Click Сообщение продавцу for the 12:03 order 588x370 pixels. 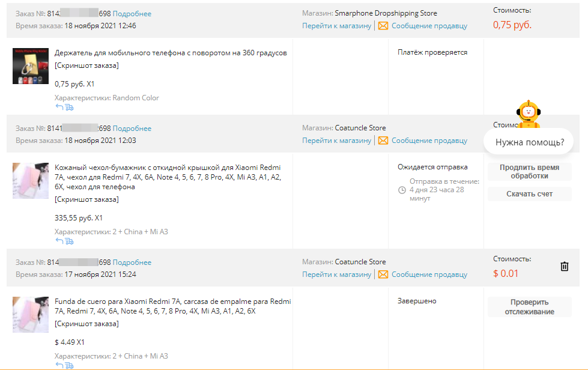pos(429,141)
